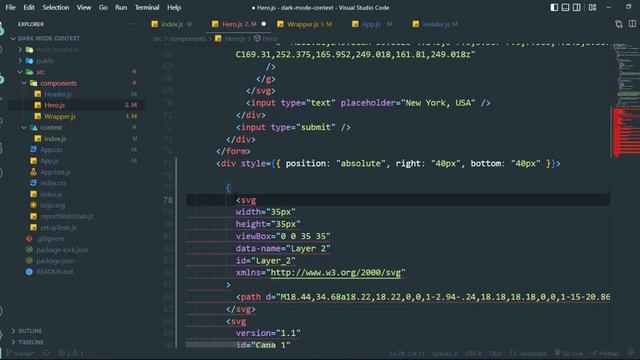
Task: Click the Hero symbol breadcrumb
Action: tap(269, 38)
